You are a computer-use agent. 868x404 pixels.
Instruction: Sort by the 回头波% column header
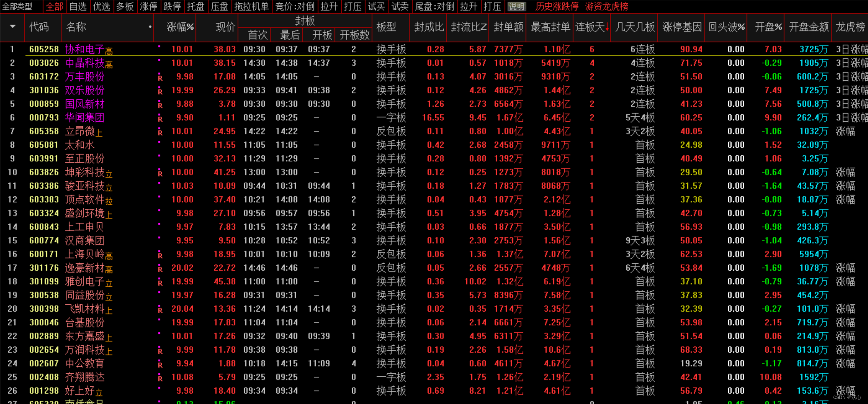tap(727, 27)
